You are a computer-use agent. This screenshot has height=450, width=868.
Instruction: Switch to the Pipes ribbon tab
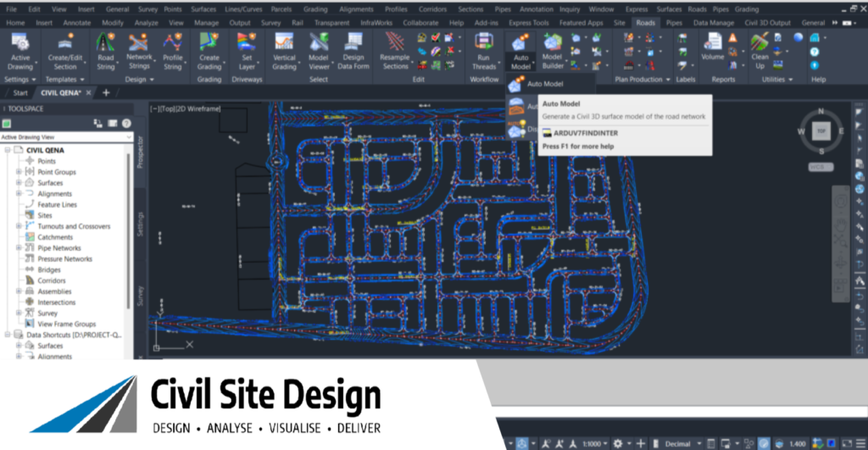pos(674,23)
